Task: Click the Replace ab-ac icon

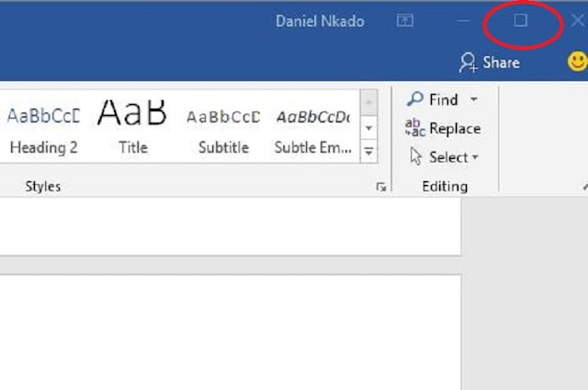Action: pos(415,128)
